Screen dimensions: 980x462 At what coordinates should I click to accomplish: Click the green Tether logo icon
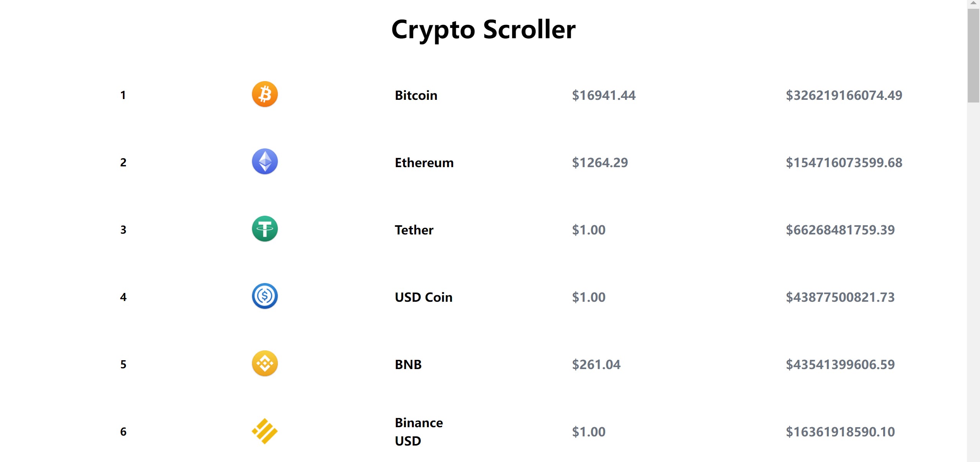click(265, 229)
